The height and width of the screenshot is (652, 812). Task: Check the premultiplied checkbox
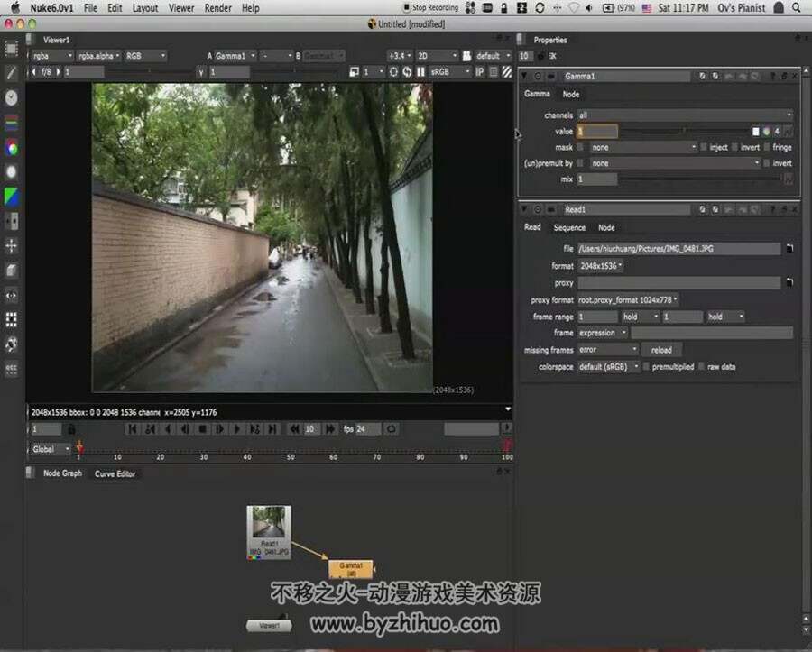click(646, 366)
